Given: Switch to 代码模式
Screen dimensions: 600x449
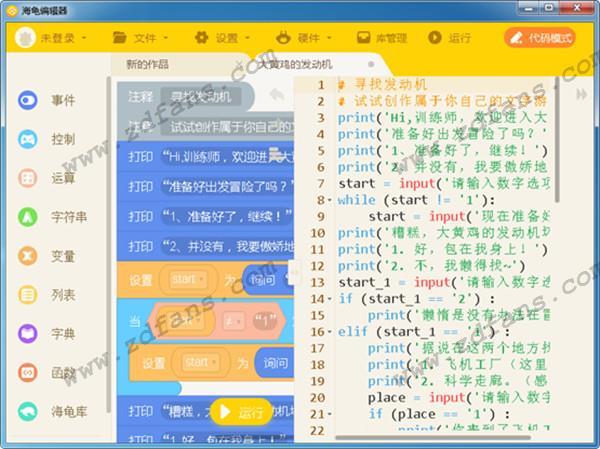Looking at the screenshot, I should coord(540,38).
